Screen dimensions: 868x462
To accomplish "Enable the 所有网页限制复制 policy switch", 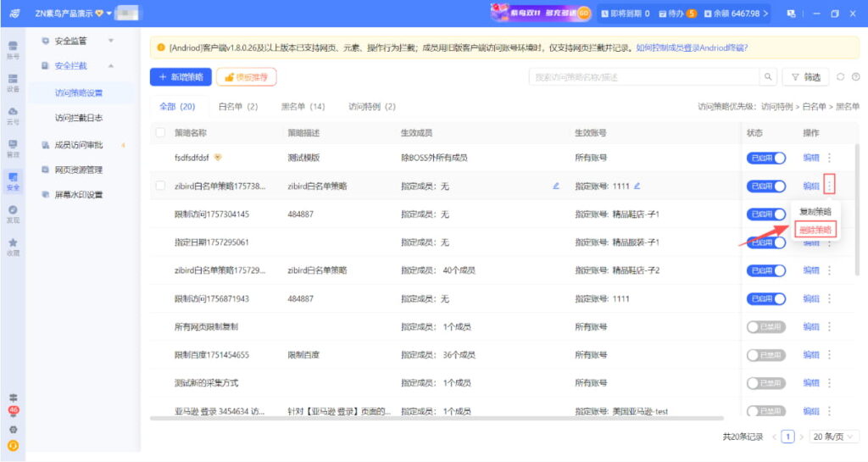I will pyautogui.click(x=766, y=326).
